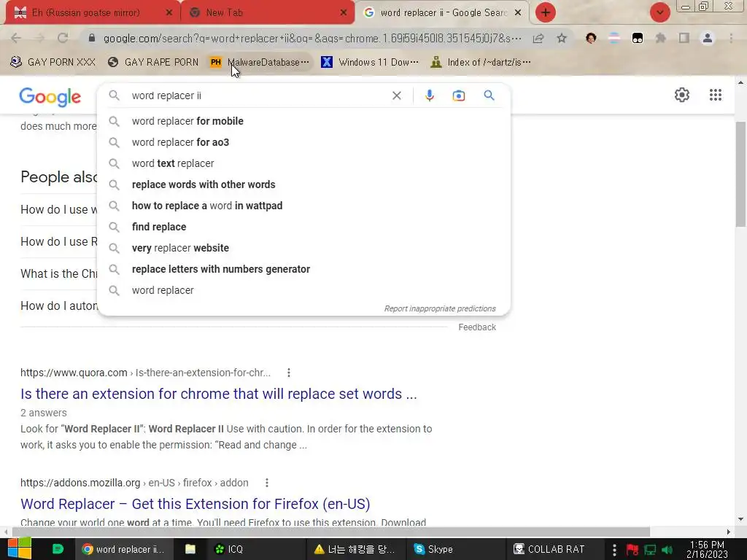Click the striped flag extension icon

coord(614,38)
